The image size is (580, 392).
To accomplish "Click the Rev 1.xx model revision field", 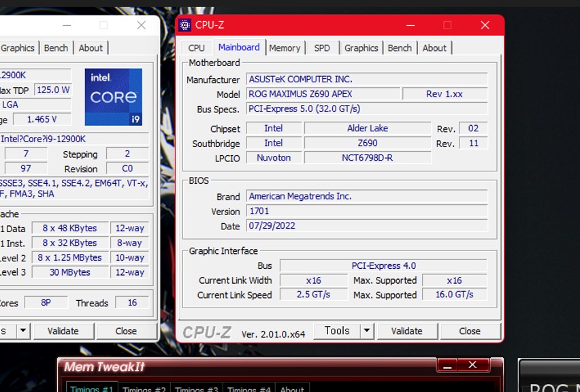I will point(445,94).
